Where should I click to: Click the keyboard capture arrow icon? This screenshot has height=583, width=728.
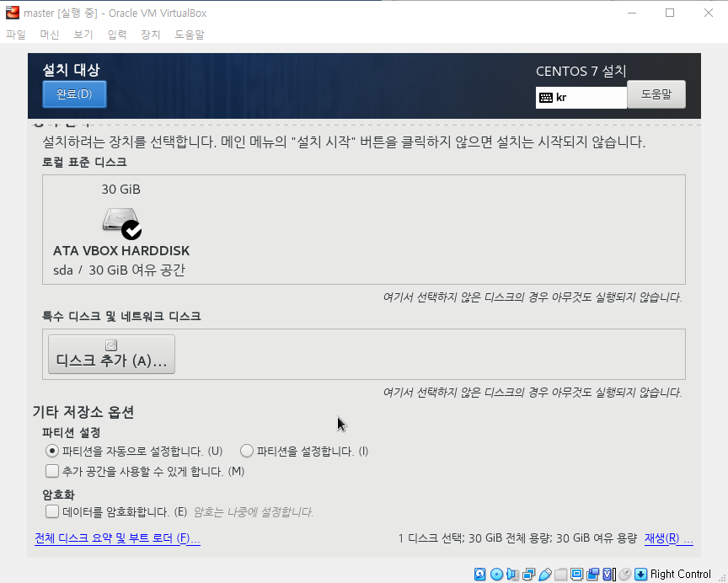(x=640, y=575)
